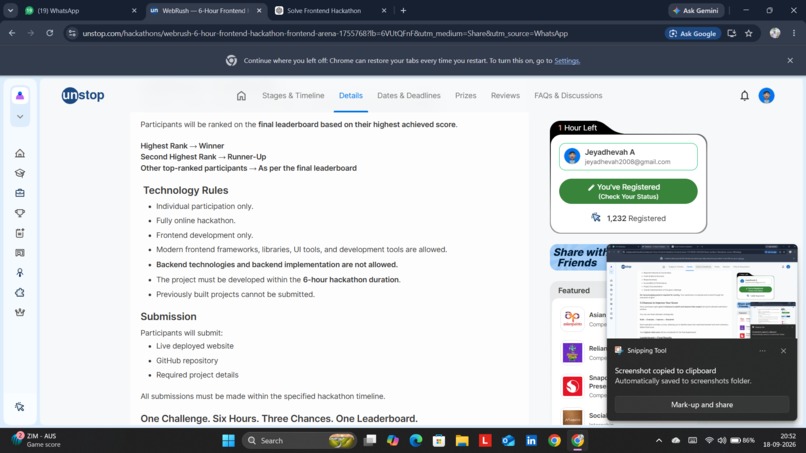Viewport: 806px width, 453px height.
Task: Open Chrome three-dot menu
Action: (794, 33)
